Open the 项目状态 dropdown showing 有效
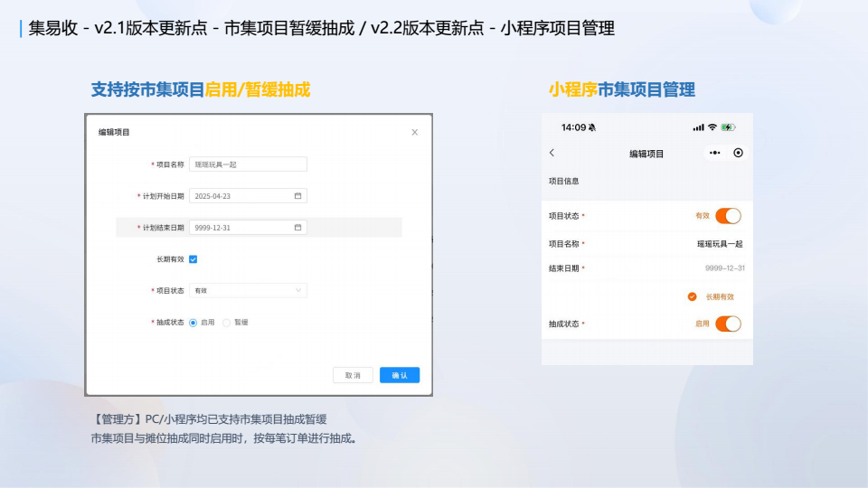Screen dimensions: 868x488 (x=248, y=290)
